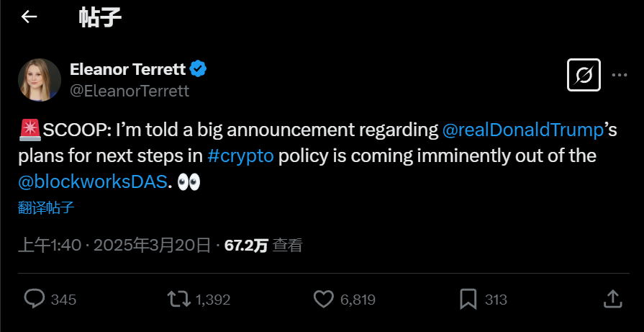Image resolution: width=644 pixels, height=332 pixels.
Task: Open the @realDonaldTrump mention link
Action: (x=522, y=130)
